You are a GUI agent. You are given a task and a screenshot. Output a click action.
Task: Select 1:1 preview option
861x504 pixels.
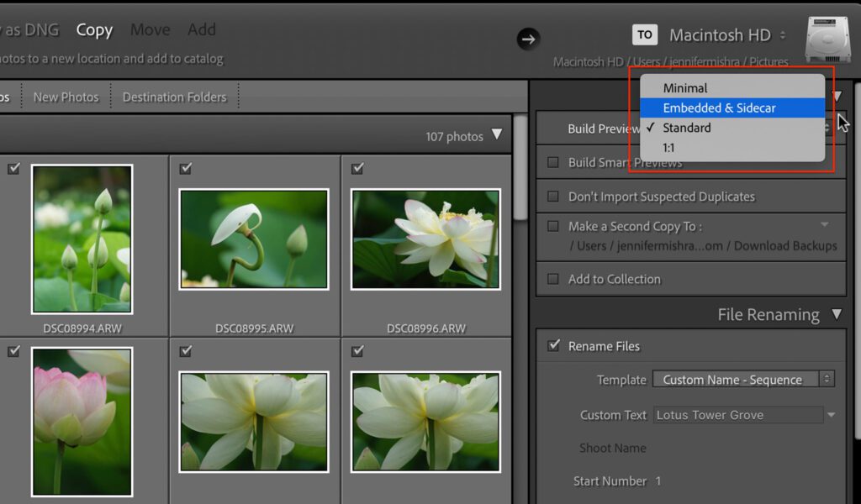668,148
